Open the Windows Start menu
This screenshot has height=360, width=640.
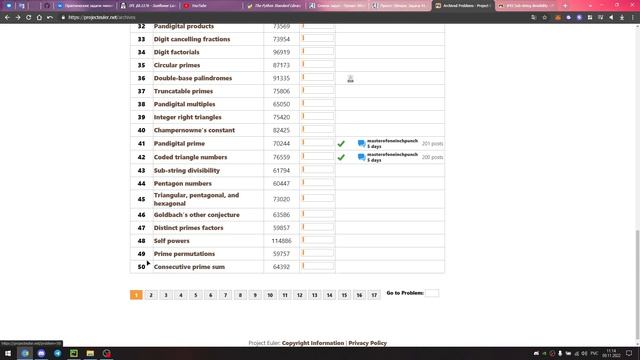pos(8,353)
